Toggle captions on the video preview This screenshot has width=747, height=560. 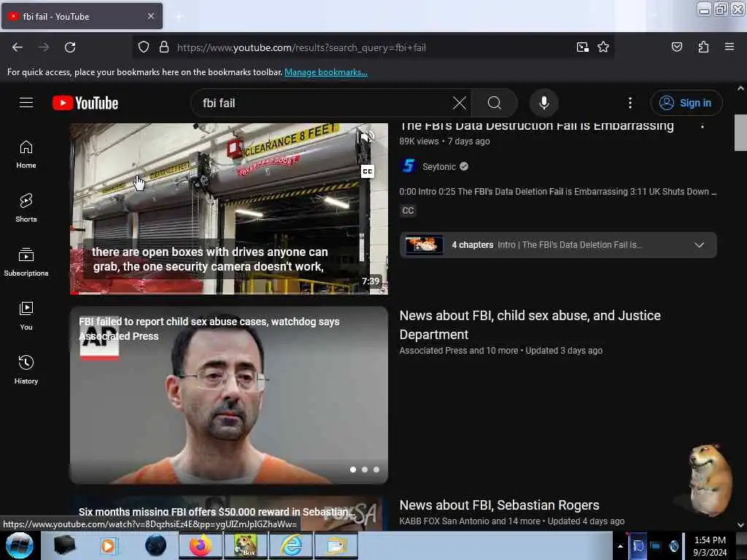[x=368, y=171]
